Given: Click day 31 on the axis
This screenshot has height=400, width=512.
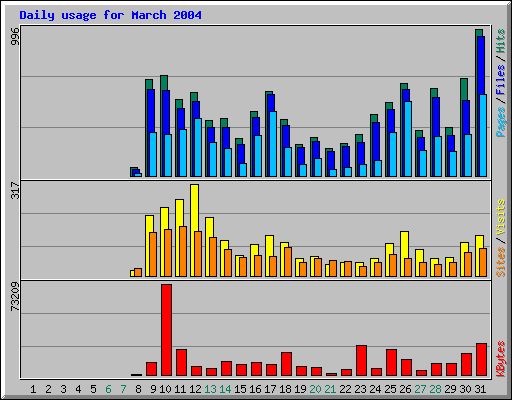Looking at the screenshot, I should (480, 389).
